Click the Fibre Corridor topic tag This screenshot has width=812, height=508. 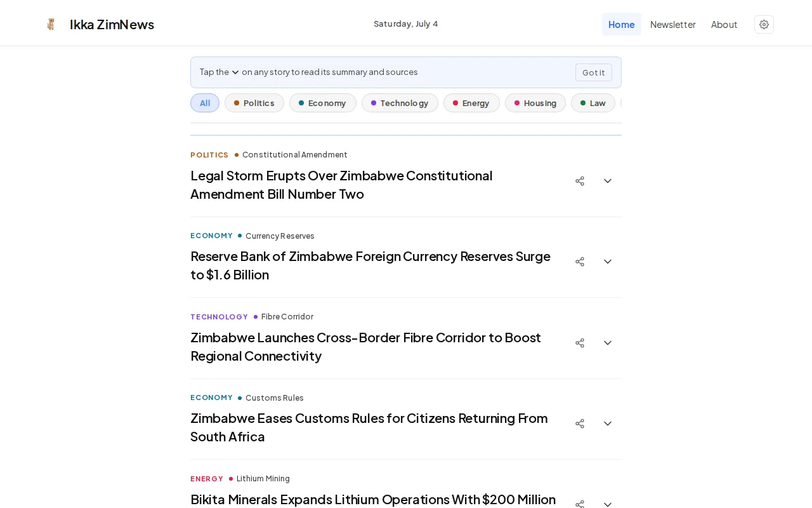coord(287,317)
